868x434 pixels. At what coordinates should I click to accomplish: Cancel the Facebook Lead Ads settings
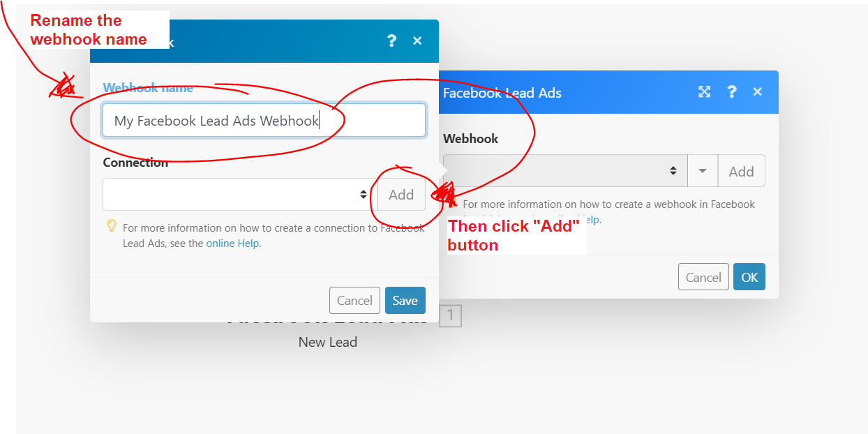point(703,277)
